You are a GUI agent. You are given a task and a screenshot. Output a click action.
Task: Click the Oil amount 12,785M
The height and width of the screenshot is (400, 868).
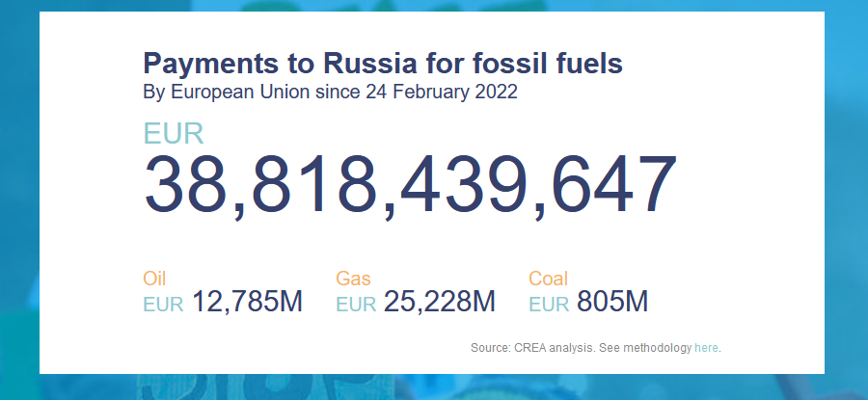(x=248, y=303)
